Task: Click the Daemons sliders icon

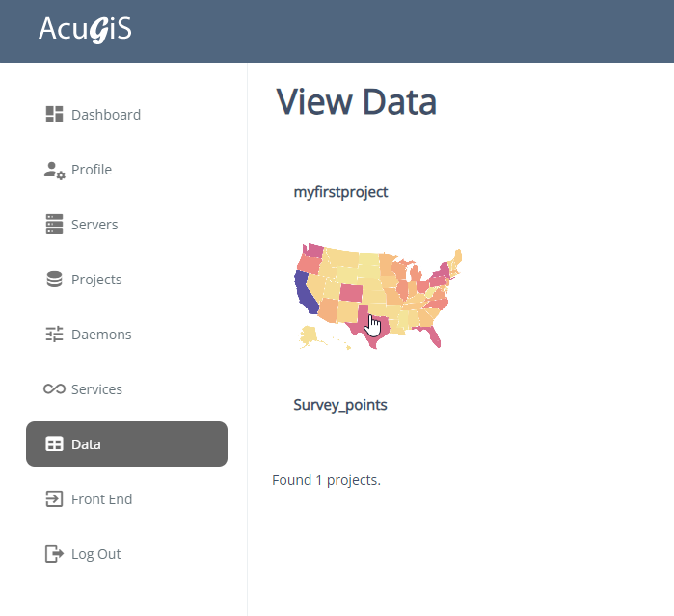Action: (54, 335)
